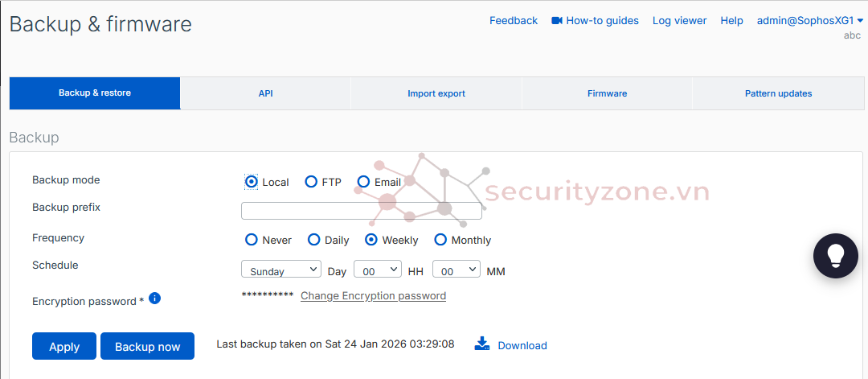Set frequency to Monthly
Viewport: 868px width, 379px height.
tap(440, 240)
